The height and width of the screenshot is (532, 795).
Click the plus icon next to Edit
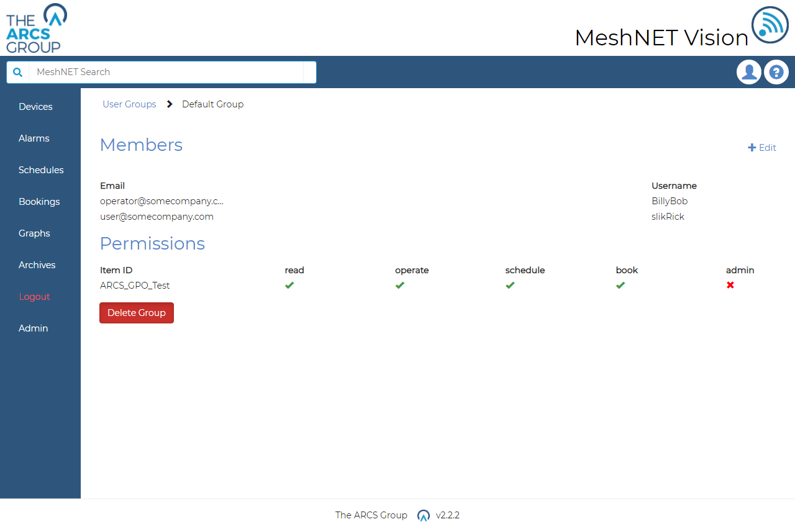[751, 148]
